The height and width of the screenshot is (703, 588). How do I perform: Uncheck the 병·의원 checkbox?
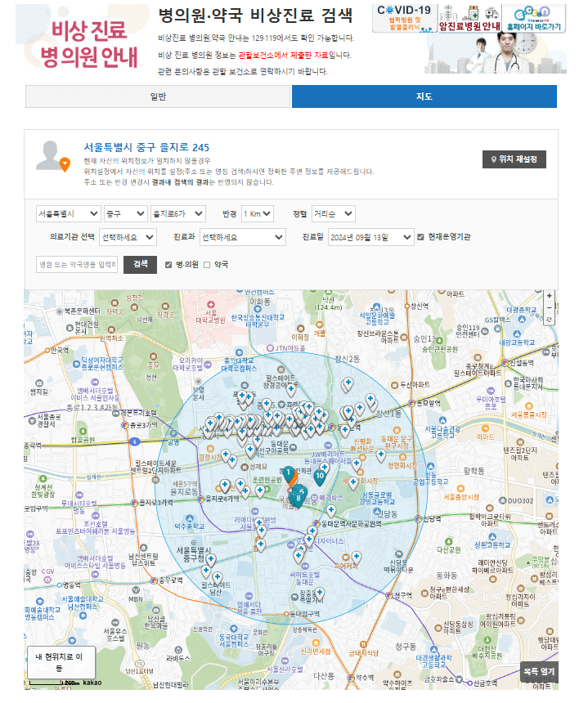tap(168, 265)
